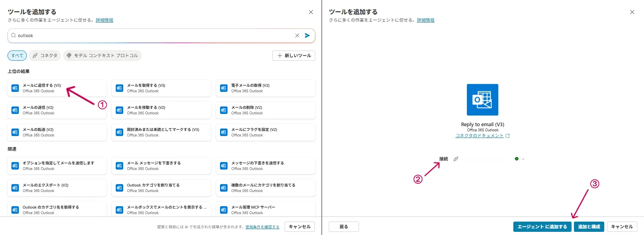This screenshot has height=235, width=644.
Task: Click the 接続 label in the right dialog
Action: [444, 159]
